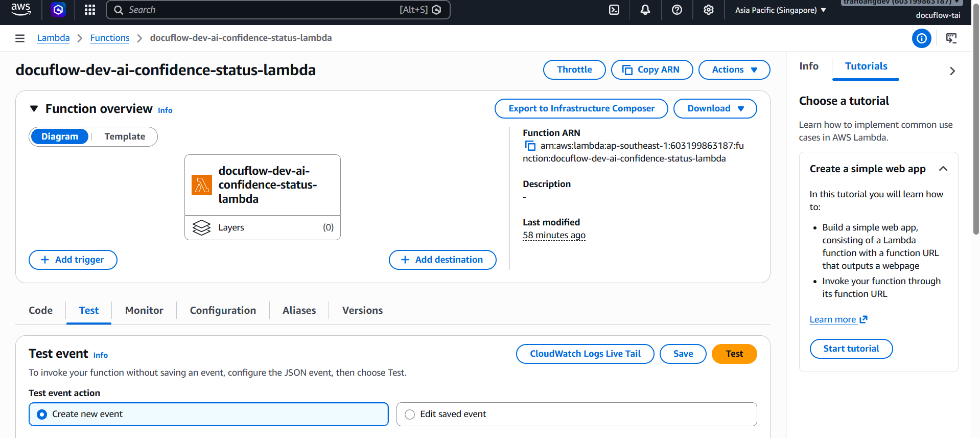Collapse the Create a simple web app tutorial
This screenshot has height=438, width=980.
(x=943, y=169)
